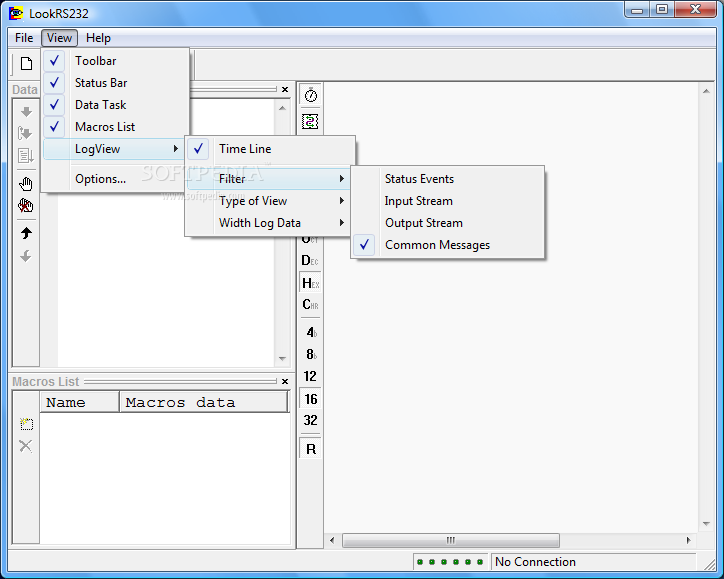This screenshot has width=724, height=579.
Task: Click the log view scroll up arrow
Action: coord(706,91)
